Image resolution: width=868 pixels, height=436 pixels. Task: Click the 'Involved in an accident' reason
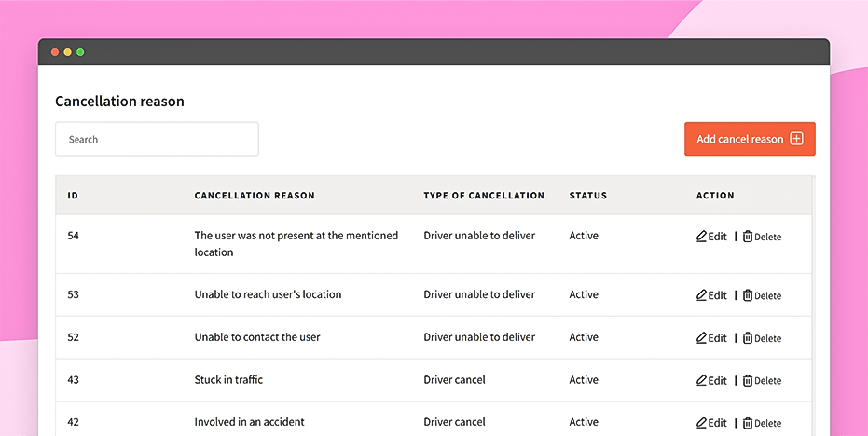249,422
